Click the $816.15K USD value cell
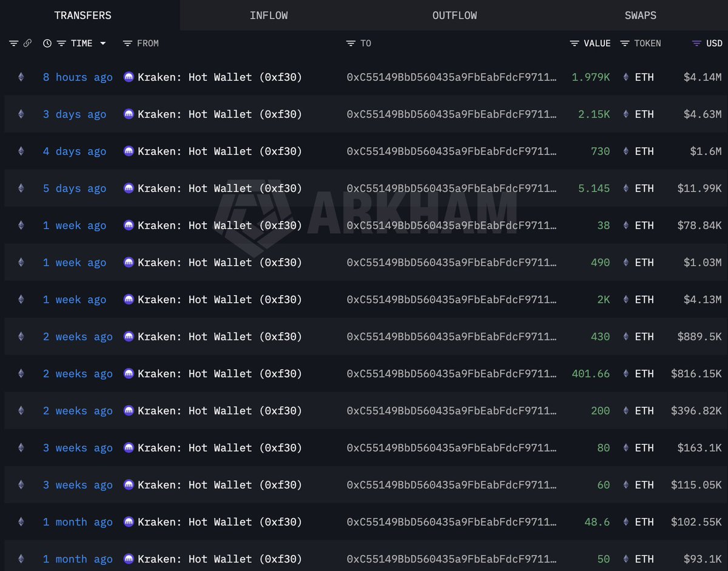728x571 pixels. pyautogui.click(x=696, y=374)
